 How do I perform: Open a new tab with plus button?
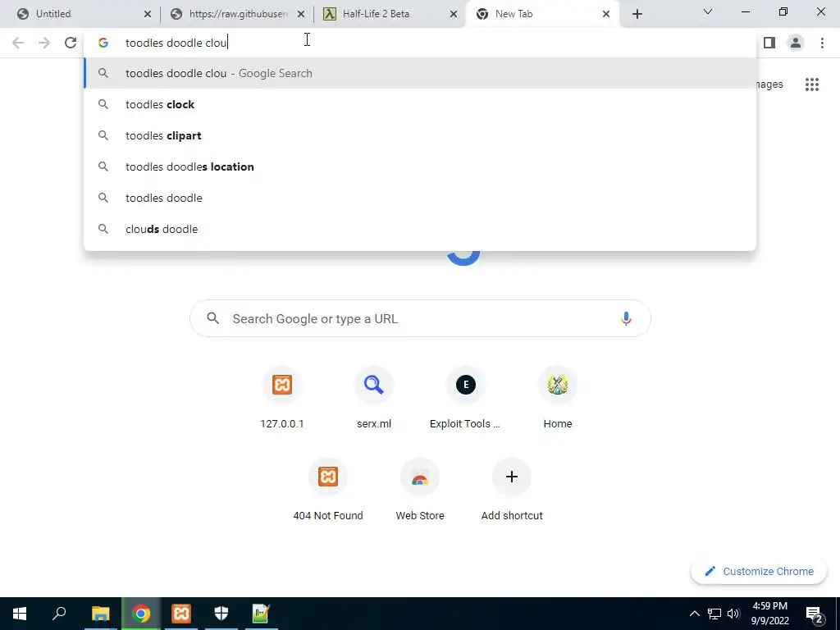click(x=637, y=14)
